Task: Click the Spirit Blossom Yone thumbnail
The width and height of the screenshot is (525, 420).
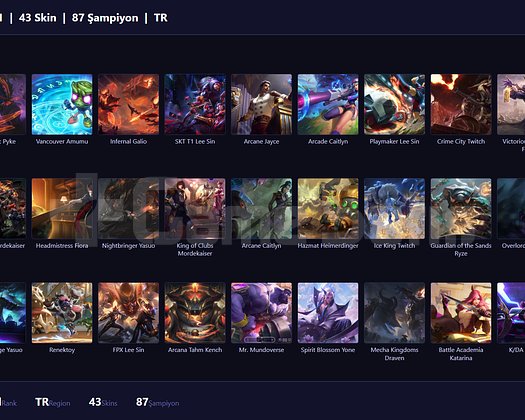Action: 328,313
